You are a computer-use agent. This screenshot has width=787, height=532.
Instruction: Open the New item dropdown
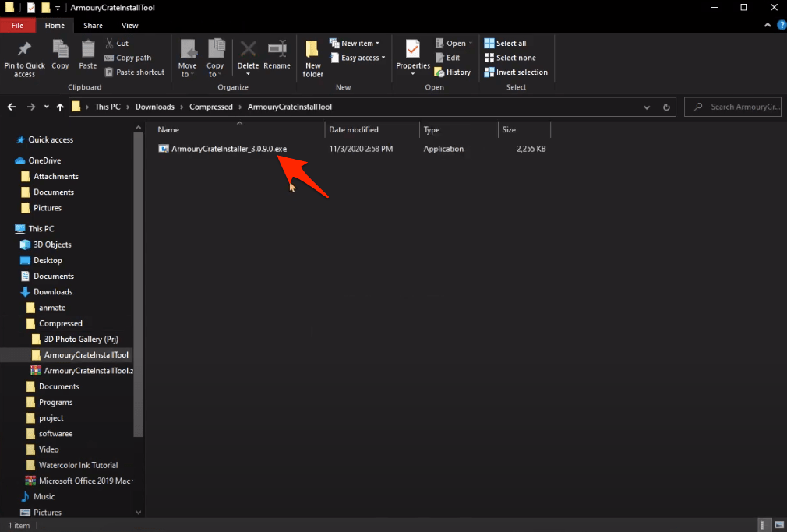355,43
